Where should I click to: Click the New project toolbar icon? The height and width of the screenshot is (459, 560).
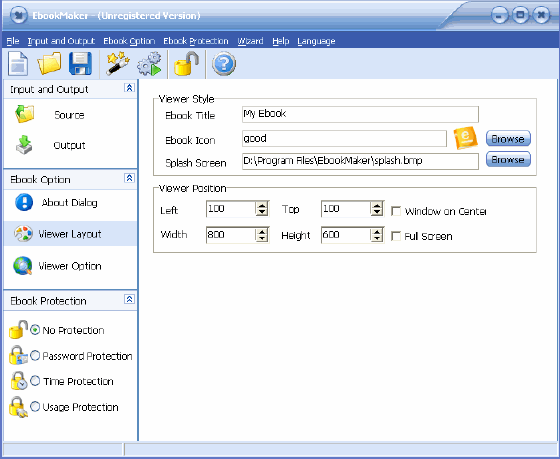point(18,64)
